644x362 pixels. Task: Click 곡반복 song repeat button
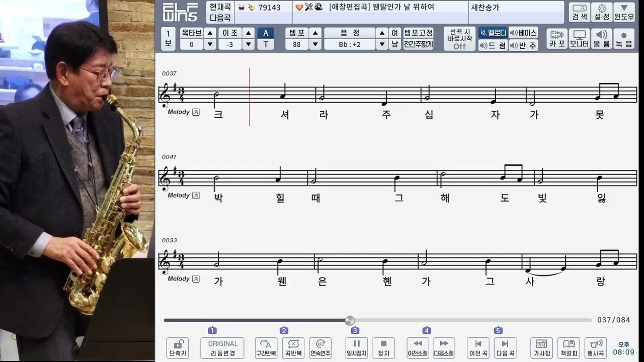pyautogui.click(x=293, y=348)
